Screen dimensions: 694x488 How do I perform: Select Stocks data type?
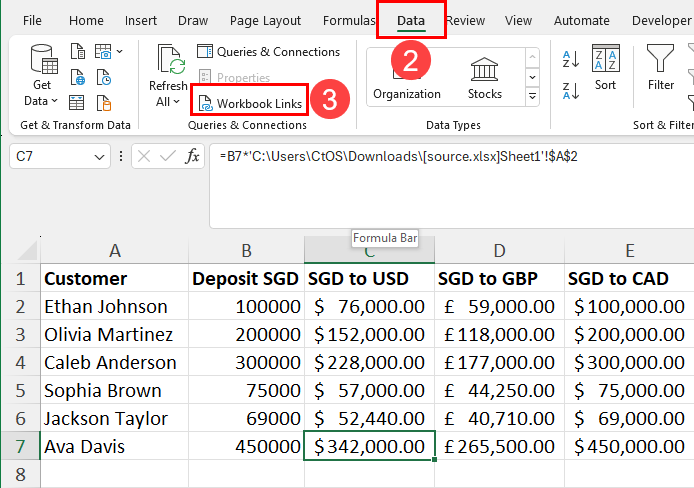485,79
